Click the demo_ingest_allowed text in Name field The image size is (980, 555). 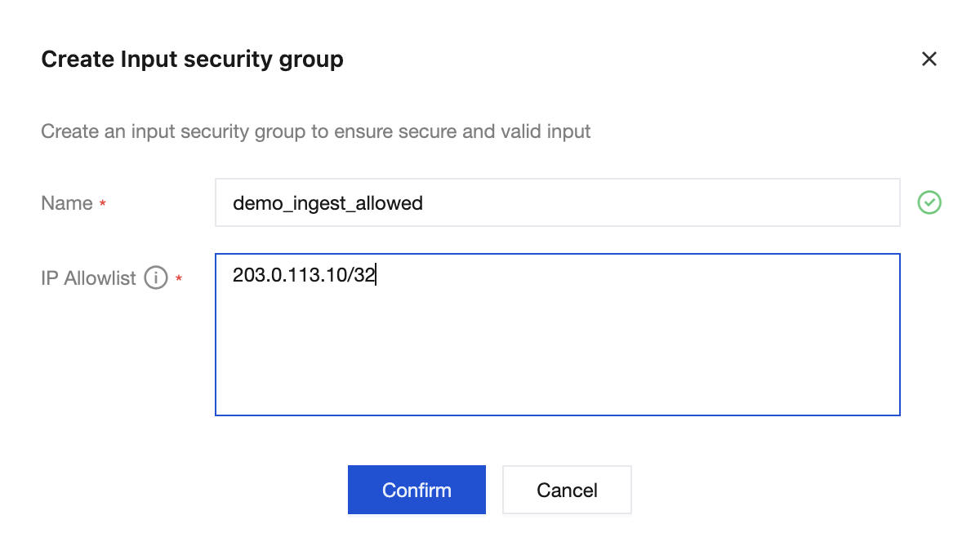[327, 203]
